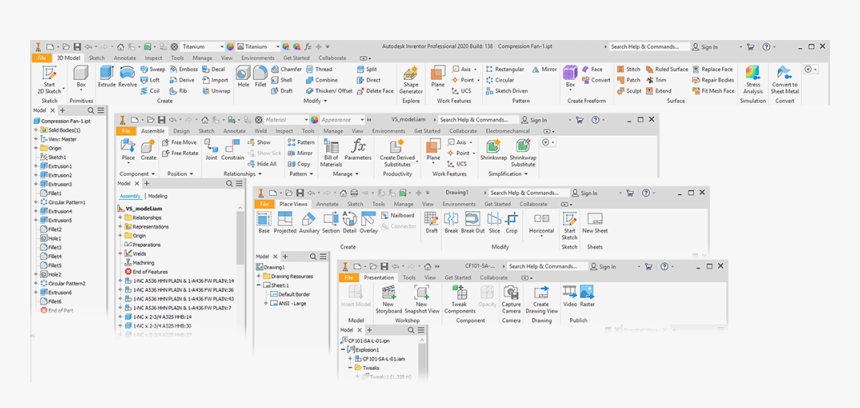Expand the Solid Bodies(1) node
This screenshot has height=408, width=860.
click(x=36, y=130)
